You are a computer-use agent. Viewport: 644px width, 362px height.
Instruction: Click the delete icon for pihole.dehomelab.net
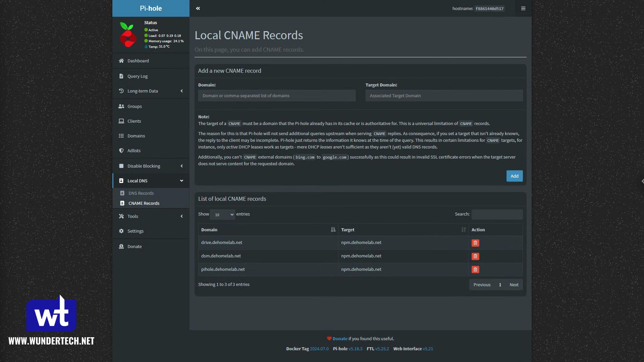point(475,269)
